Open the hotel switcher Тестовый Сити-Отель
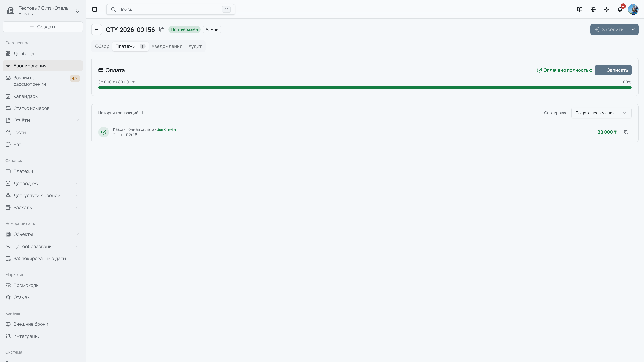 [43, 11]
